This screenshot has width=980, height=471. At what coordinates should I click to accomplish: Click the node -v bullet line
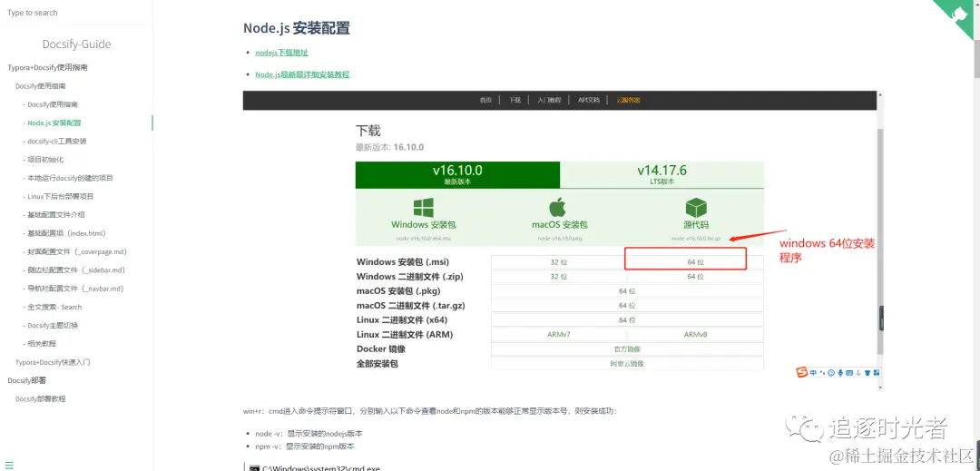point(309,434)
